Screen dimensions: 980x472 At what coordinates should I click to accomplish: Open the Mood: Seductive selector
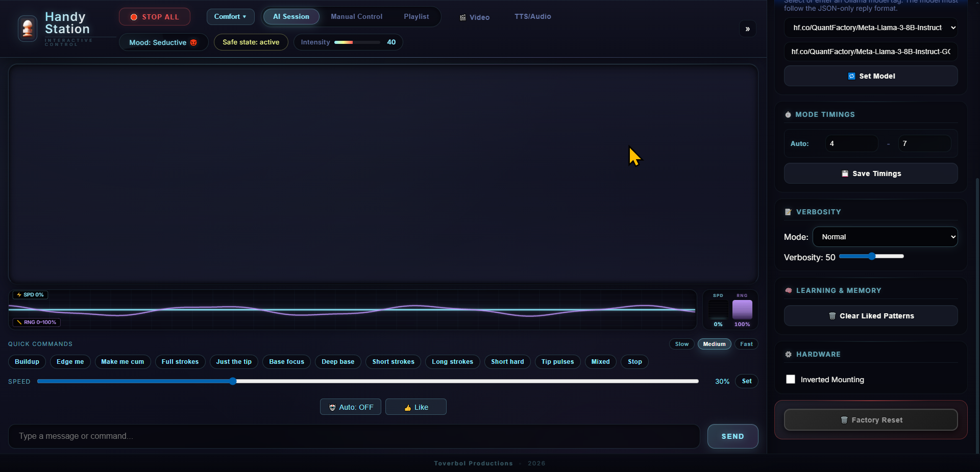(x=163, y=42)
